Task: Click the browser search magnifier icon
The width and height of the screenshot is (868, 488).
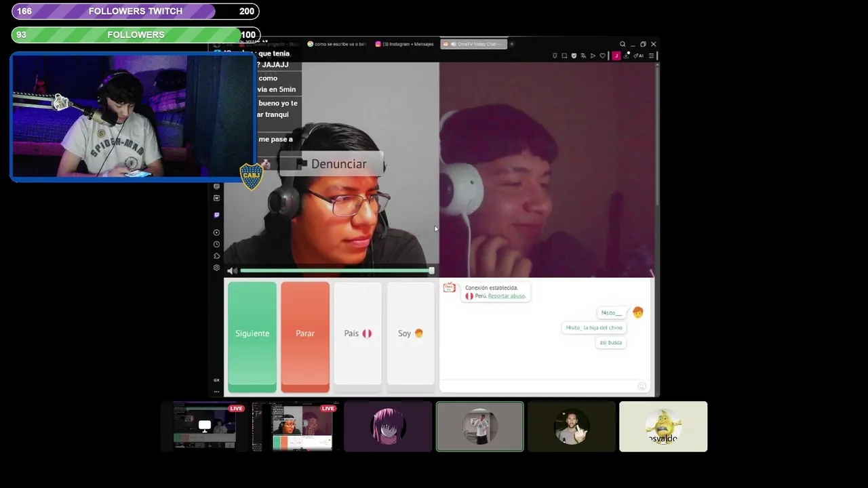Action: pos(623,44)
